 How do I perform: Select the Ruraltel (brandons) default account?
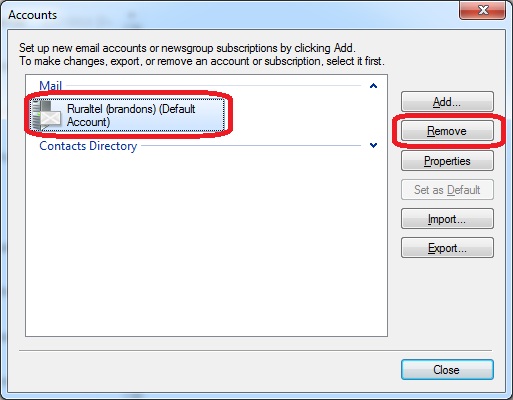tap(127, 115)
